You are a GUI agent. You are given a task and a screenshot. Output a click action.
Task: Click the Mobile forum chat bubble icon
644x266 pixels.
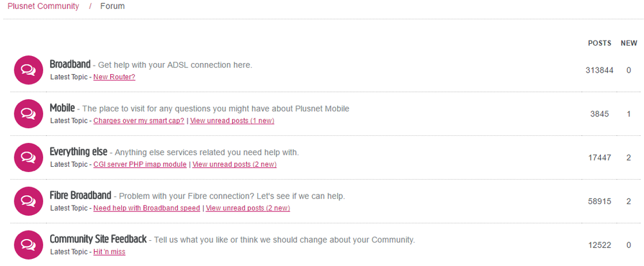(x=28, y=114)
